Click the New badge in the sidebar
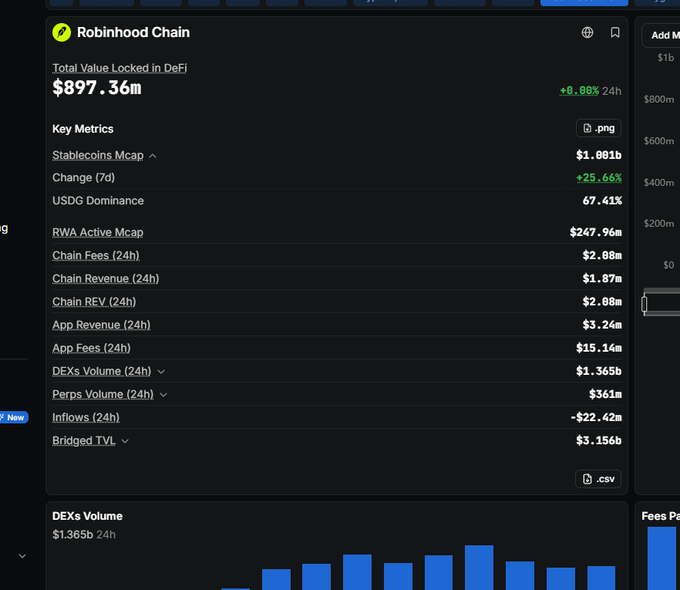Viewport: 680px width, 590px height. (14, 418)
